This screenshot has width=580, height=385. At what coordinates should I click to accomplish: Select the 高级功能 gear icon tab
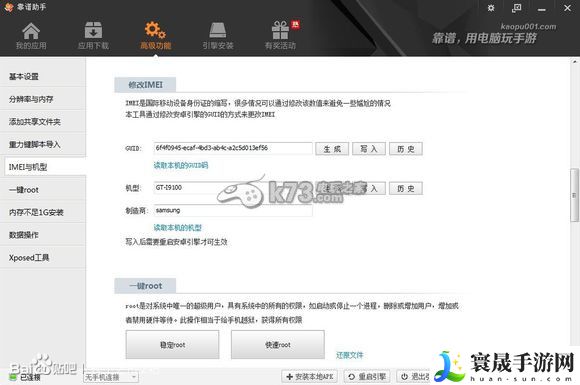(155, 36)
